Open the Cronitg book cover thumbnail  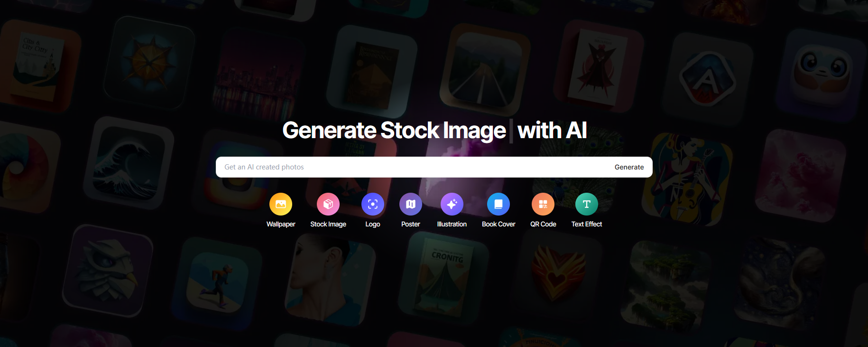tap(444, 279)
